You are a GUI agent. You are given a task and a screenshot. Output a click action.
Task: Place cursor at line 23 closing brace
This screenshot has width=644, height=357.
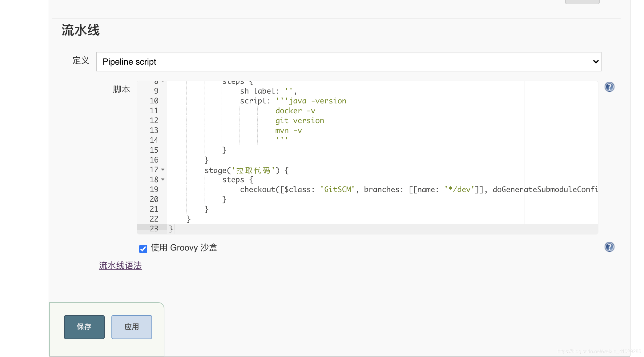tap(171, 228)
